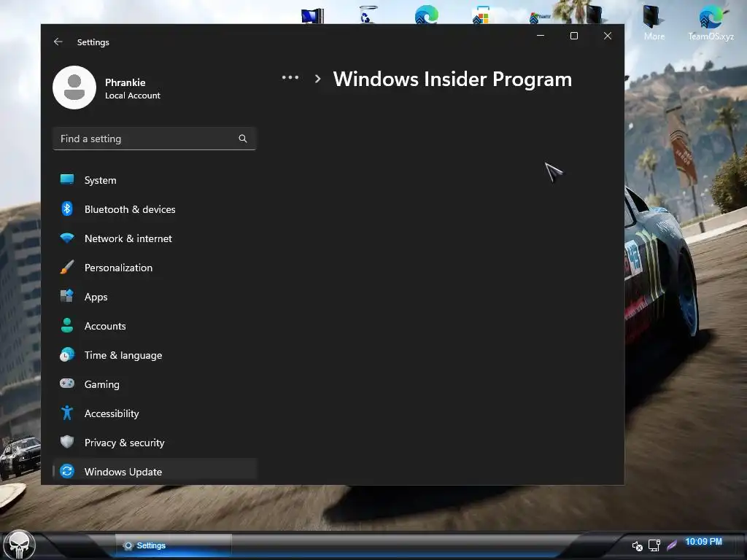
Task: Open the Recycle Bin desktop icon
Action: coord(368,15)
